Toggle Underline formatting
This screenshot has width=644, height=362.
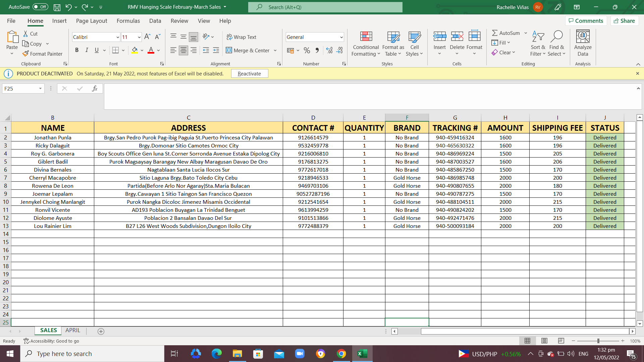click(97, 50)
